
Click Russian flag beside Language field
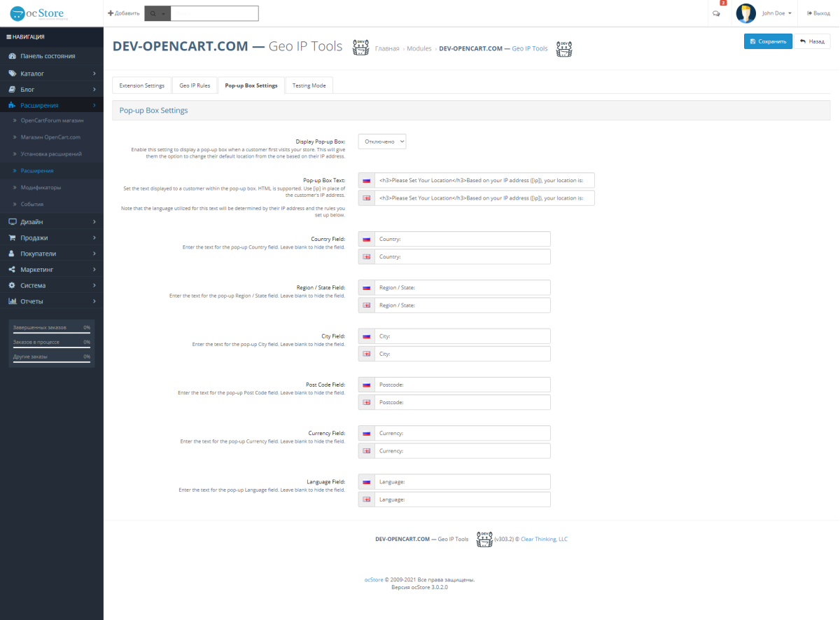[366, 481]
